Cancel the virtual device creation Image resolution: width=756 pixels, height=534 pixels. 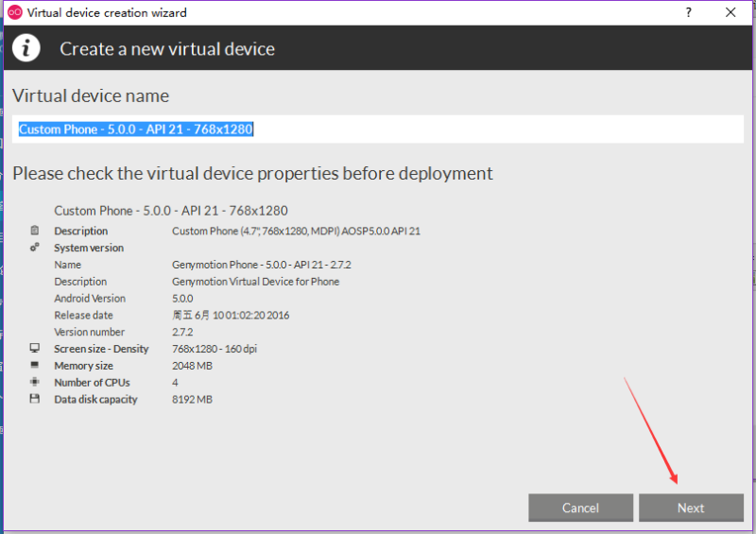point(580,508)
